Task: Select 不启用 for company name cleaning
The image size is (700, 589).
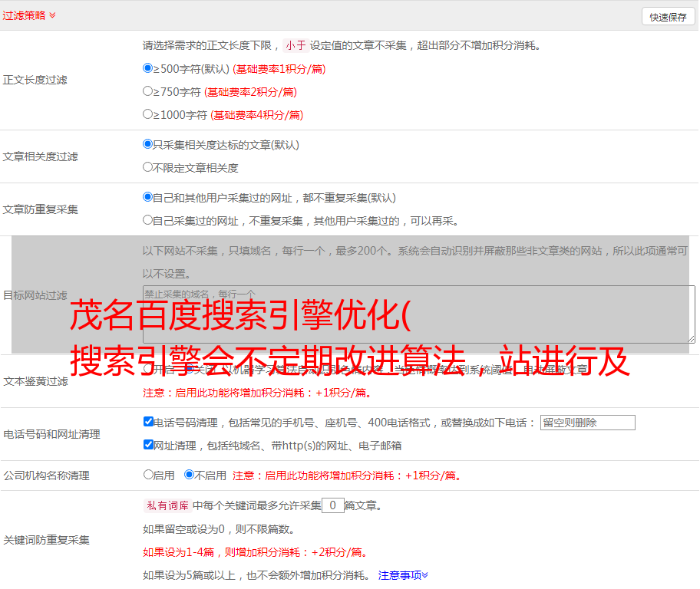Action: 189,475
